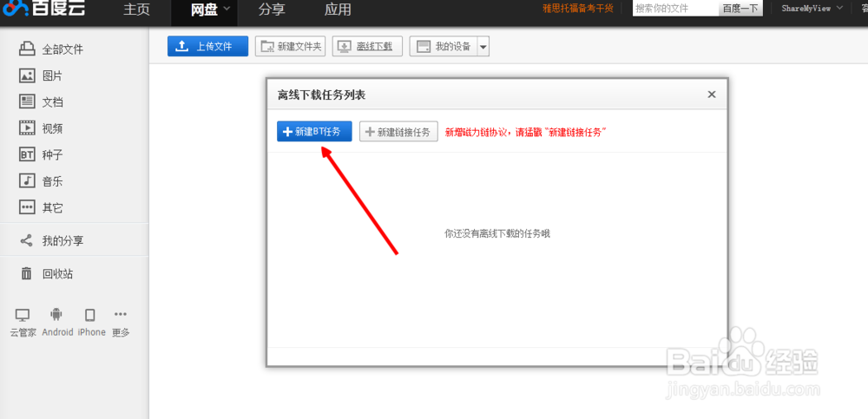
Task: Click the 音乐 sidebar label
Action: [53, 181]
